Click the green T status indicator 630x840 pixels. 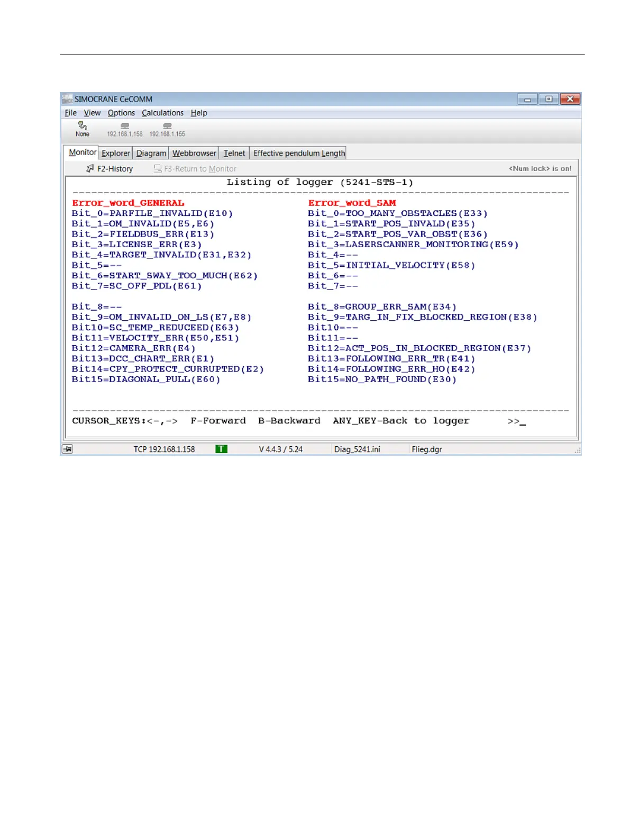pos(221,449)
